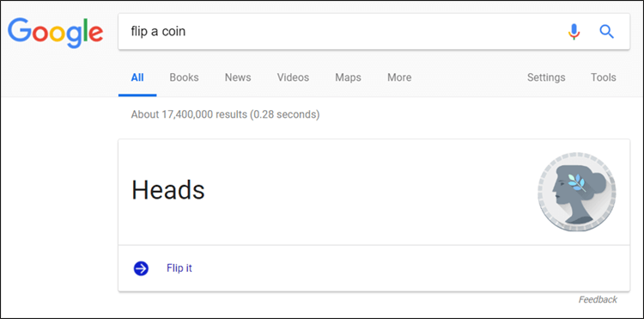Switch to the News tab
This screenshot has width=644, height=319.
pos(238,77)
